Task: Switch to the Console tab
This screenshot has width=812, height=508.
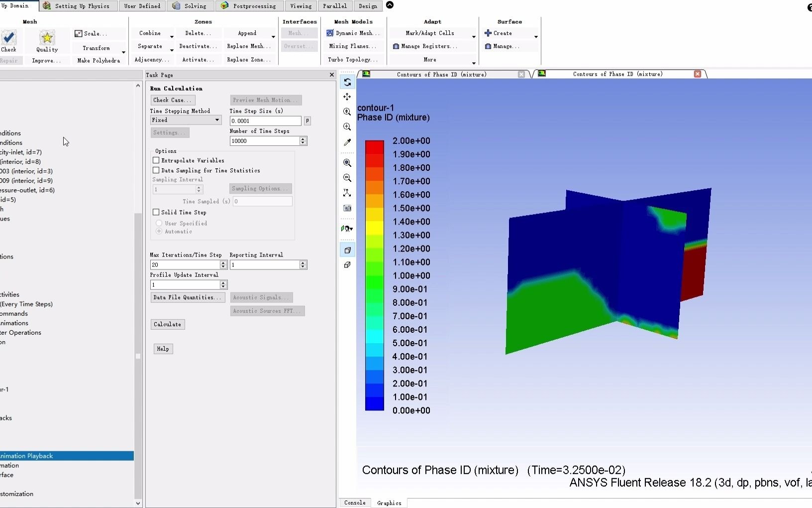Action: [x=354, y=503]
